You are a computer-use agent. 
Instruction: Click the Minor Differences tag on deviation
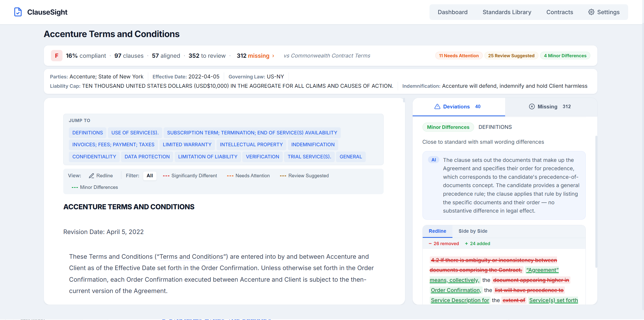448,127
